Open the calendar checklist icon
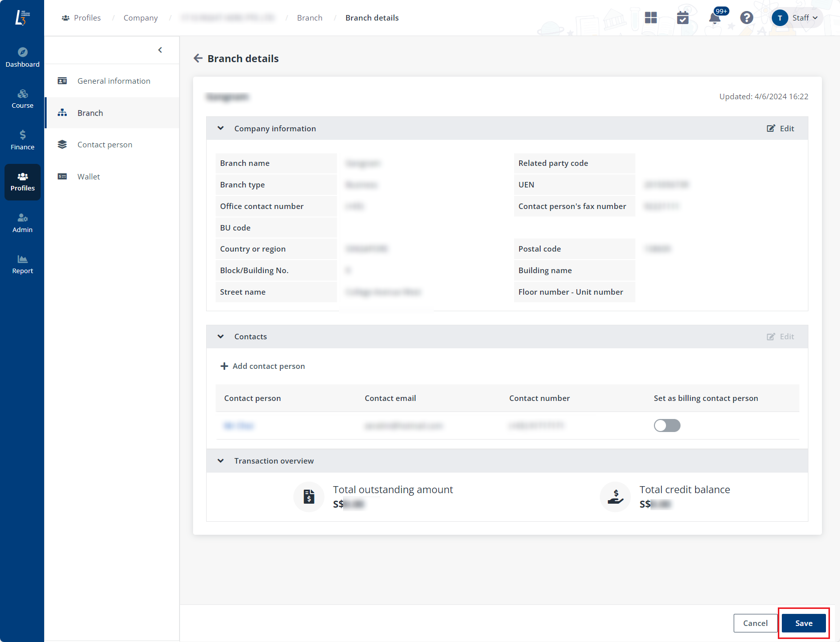Image resolution: width=840 pixels, height=642 pixels. point(683,18)
